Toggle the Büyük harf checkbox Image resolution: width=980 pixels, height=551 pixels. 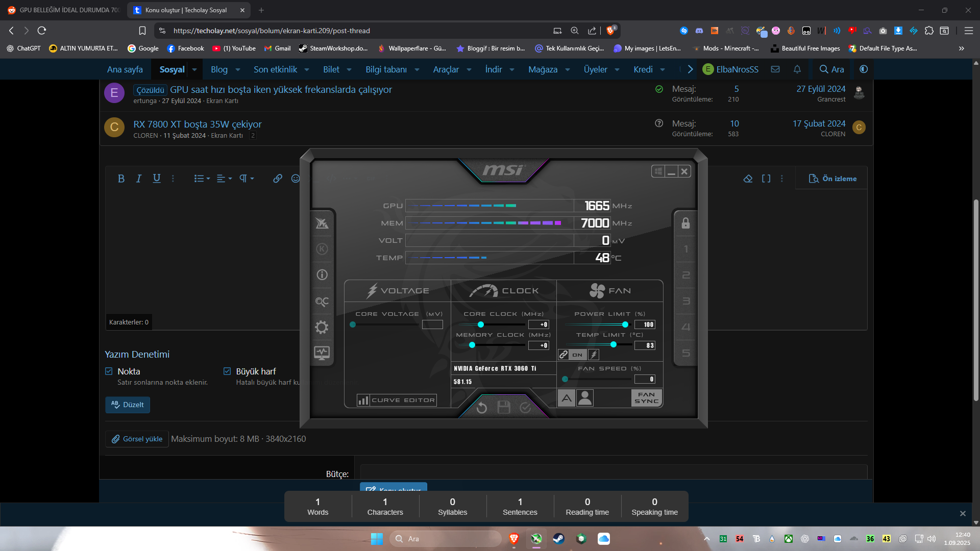tap(227, 371)
